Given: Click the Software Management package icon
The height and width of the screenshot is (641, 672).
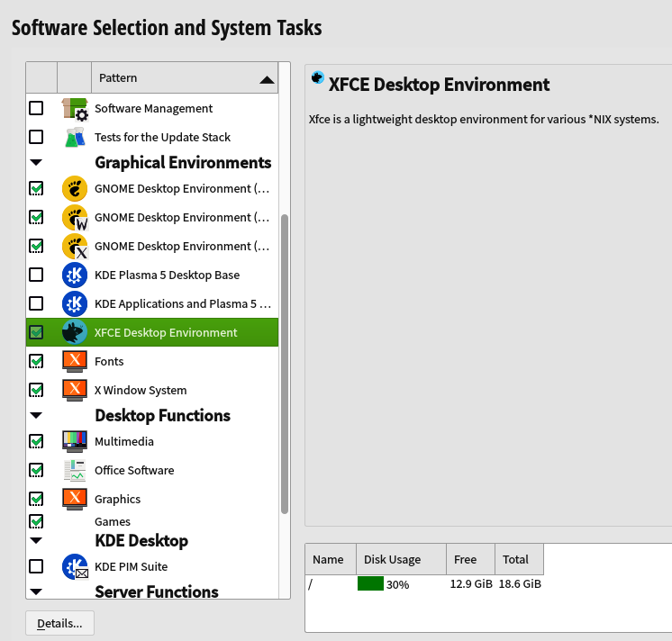Looking at the screenshot, I should tap(75, 109).
